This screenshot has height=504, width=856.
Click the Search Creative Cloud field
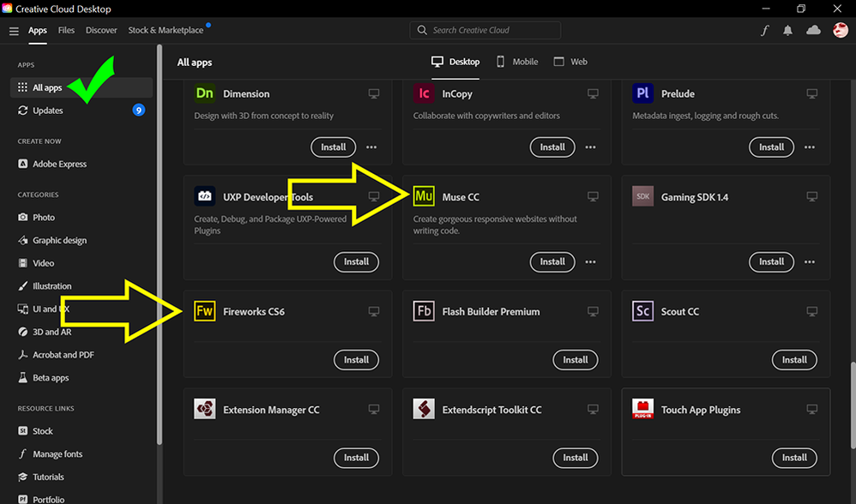tap(485, 30)
